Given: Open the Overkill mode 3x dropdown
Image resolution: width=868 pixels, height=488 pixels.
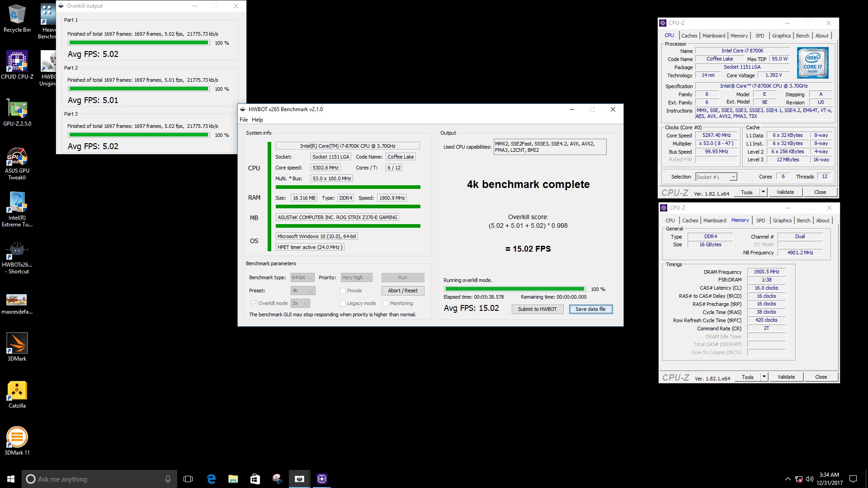Looking at the screenshot, I should pos(300,303).
